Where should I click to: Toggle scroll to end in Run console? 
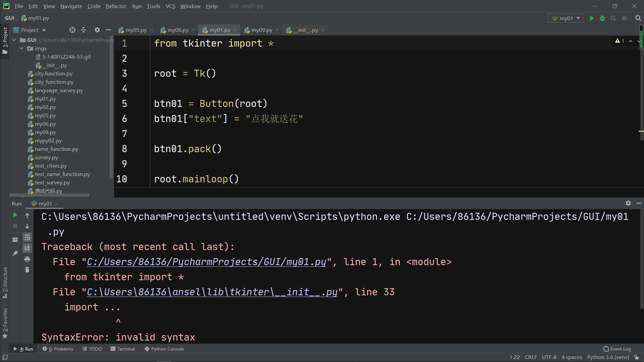point(27,248)
